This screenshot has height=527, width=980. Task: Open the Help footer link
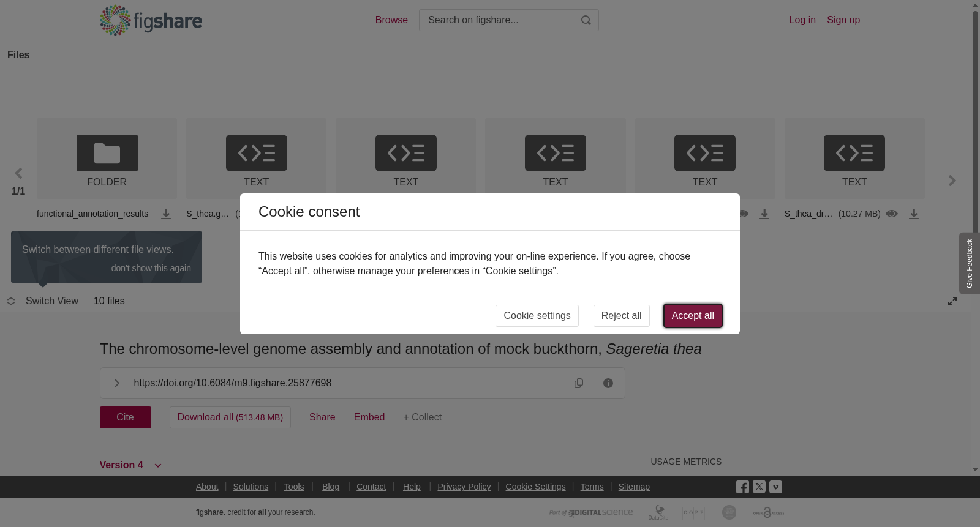[412, 487]
